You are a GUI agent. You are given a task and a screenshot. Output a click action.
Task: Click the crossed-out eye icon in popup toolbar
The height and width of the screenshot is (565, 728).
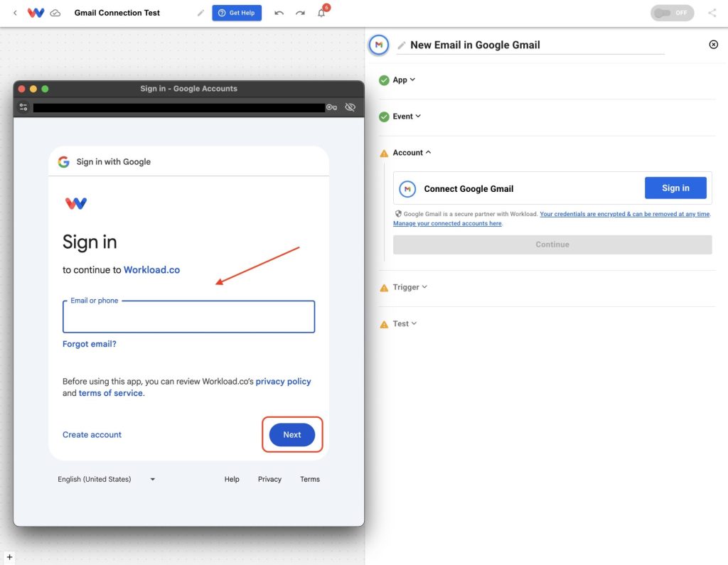coord(350,107)
